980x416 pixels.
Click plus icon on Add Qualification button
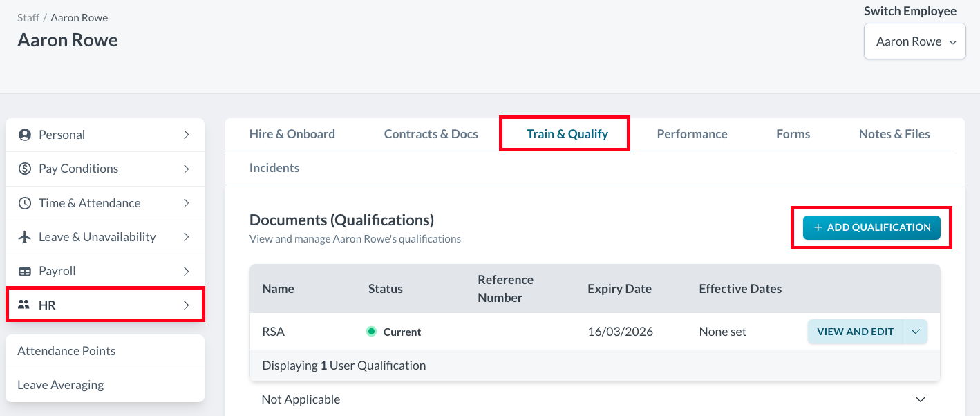click(x=818, y=227)
